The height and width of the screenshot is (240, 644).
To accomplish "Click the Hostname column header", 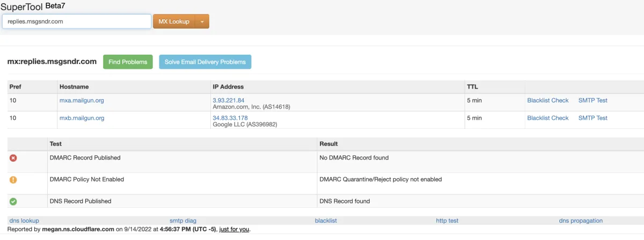I will [x=74, y=86].
